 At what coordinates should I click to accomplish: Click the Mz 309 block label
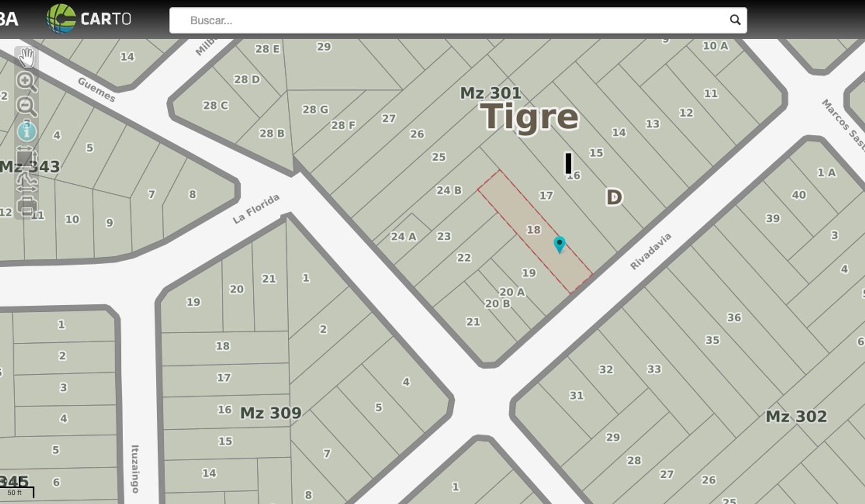(x=270, y=413)
